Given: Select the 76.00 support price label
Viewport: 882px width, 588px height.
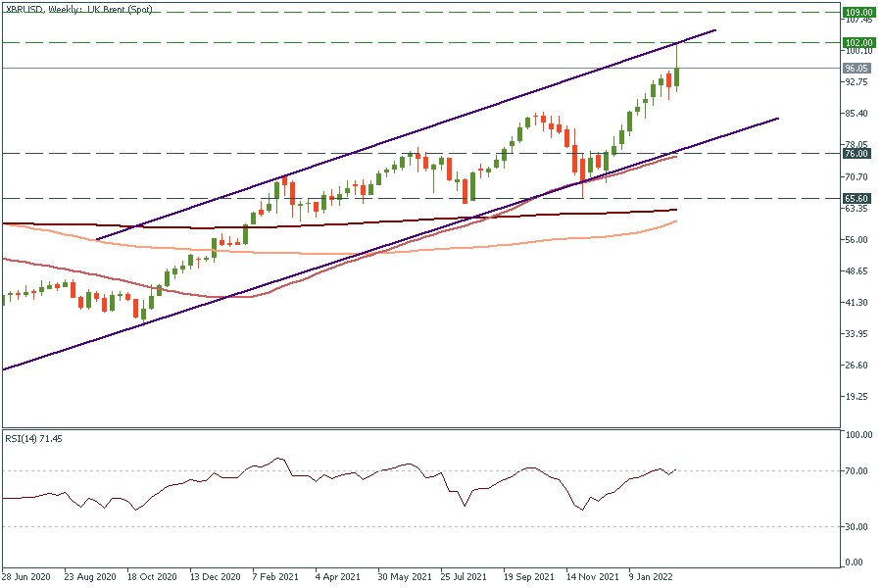Looking at the screenshot, I should coord(857,154).
